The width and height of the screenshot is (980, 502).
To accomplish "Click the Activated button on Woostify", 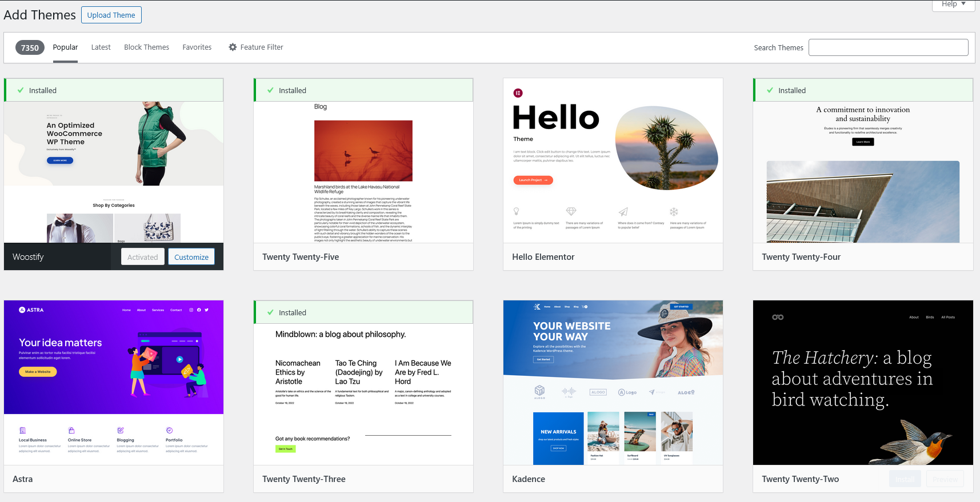I will click(x=143, y=257).
